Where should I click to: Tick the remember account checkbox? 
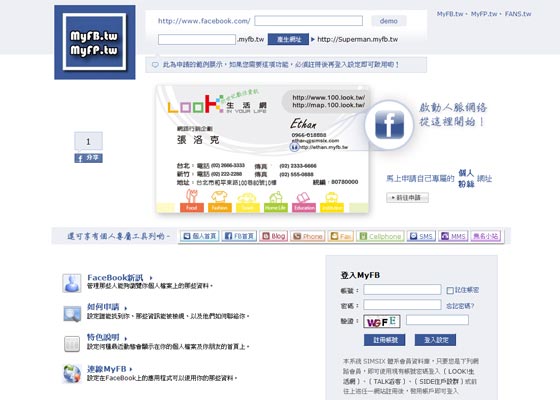pos(450,290)
